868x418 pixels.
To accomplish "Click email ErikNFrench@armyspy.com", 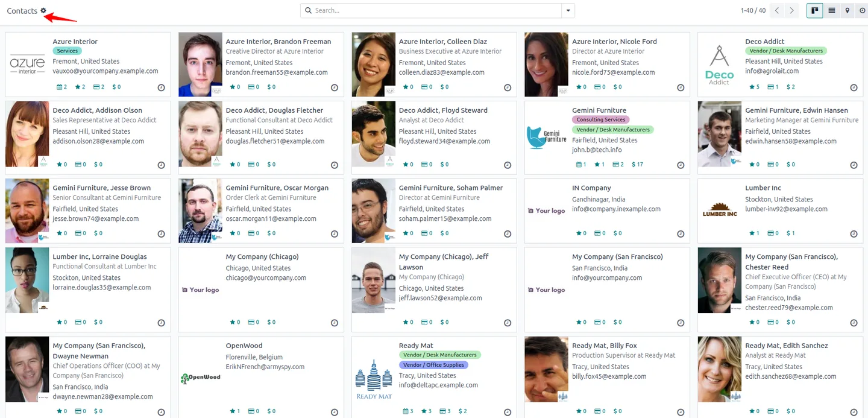I will pyautogui.click(x=265, y=367).
